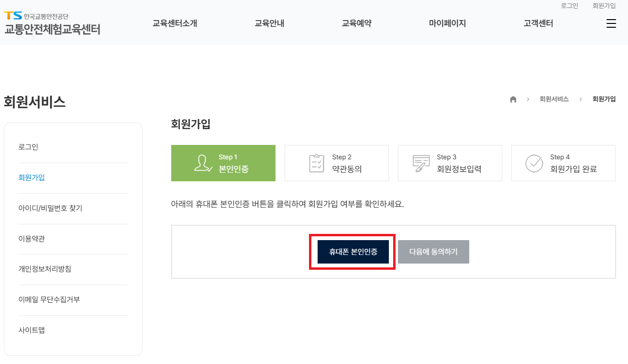Open the 교육안내 menu

(x=269, y=23)
